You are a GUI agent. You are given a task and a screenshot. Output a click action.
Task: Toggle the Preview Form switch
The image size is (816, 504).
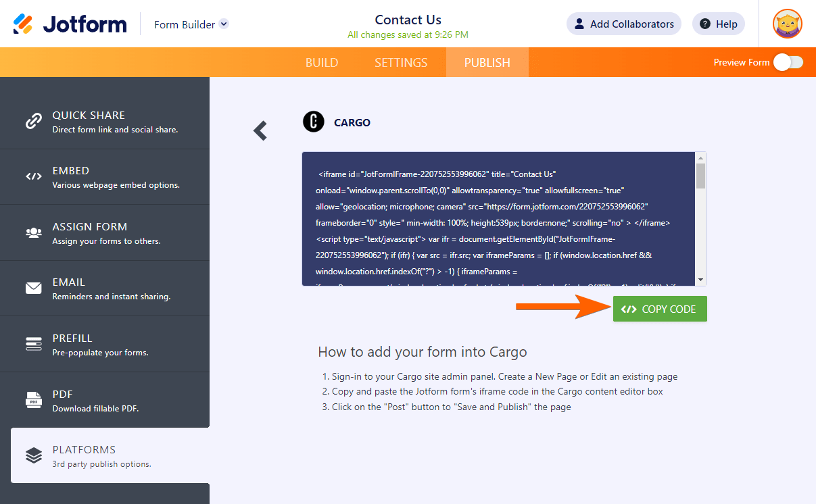[x=788, y=62]
